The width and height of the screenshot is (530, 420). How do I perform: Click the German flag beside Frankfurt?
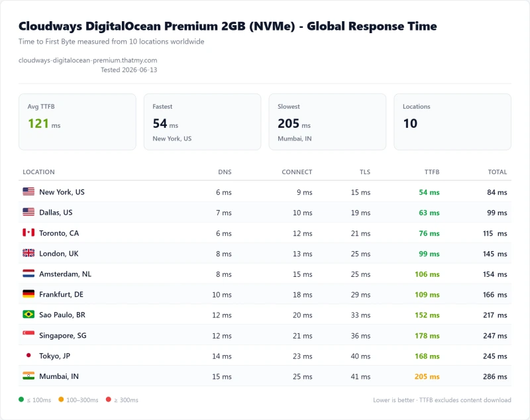click(x=28, y=294)
